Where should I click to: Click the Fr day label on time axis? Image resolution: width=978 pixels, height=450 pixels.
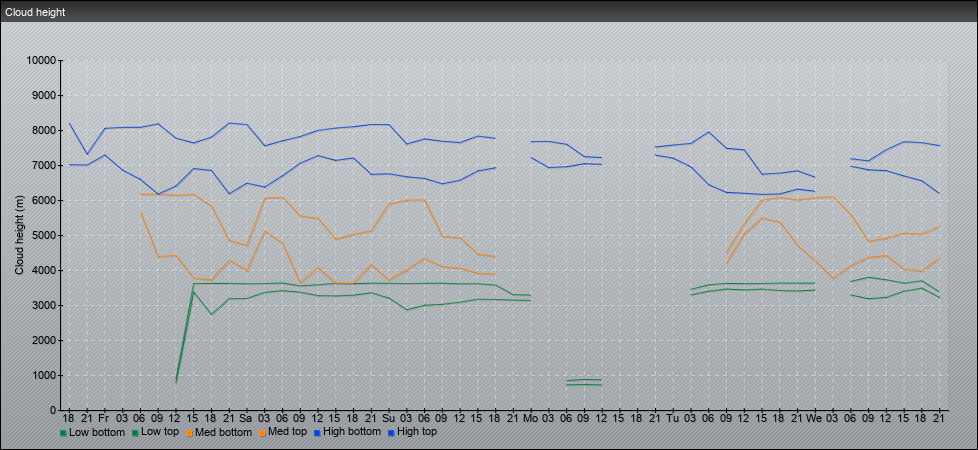pyautogui.click(x=104, y=417)
